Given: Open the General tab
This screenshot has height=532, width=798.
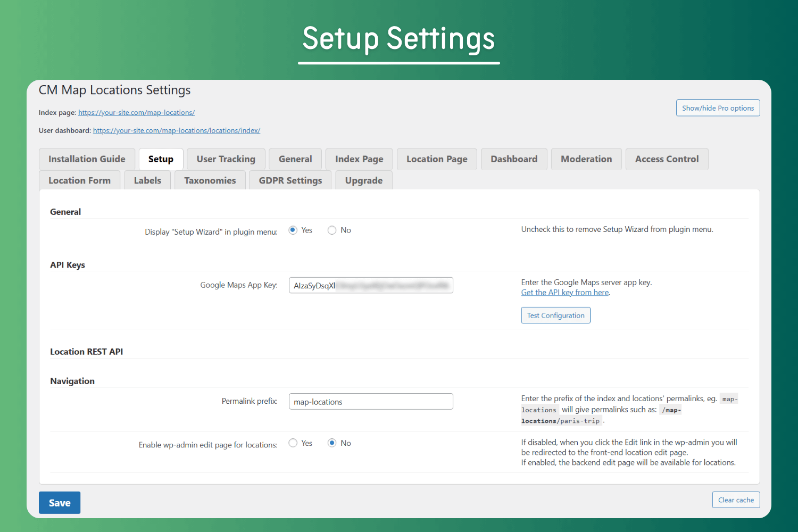Looking at the screenshot, I should click(x=295, y=159).
